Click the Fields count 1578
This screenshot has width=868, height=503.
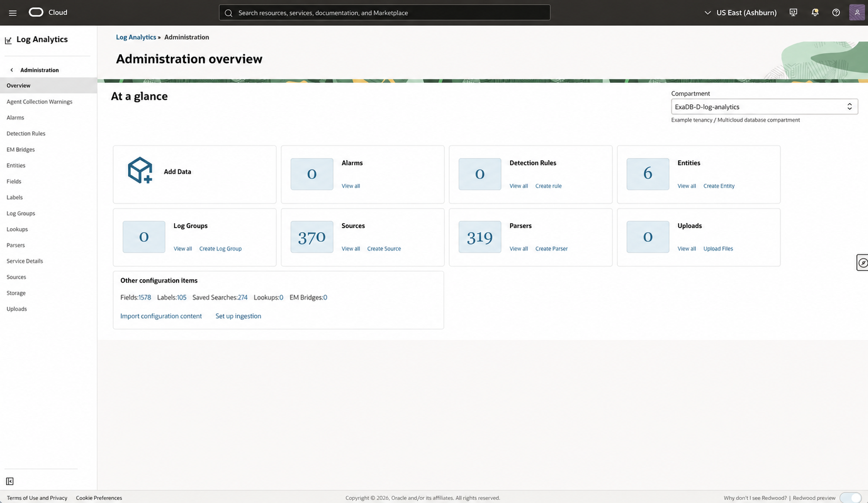click(145, 298)
